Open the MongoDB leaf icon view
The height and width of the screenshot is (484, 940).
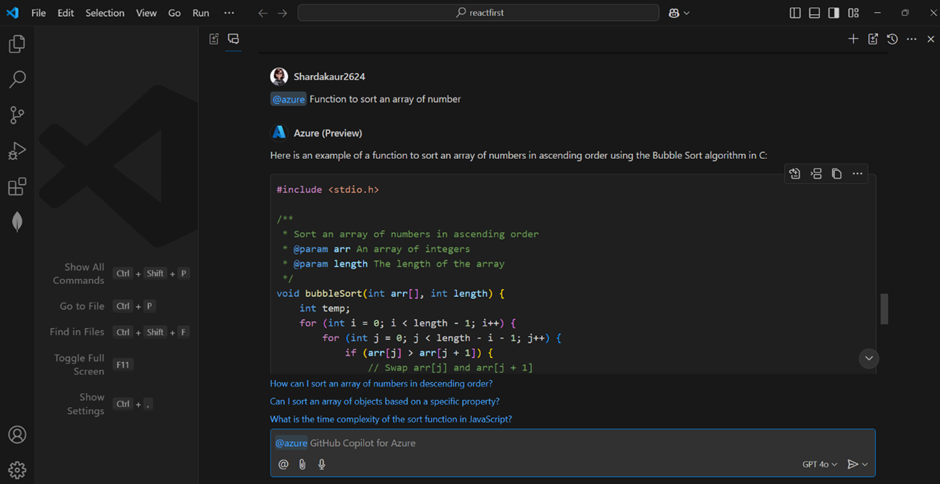click(x=17, y=222)
